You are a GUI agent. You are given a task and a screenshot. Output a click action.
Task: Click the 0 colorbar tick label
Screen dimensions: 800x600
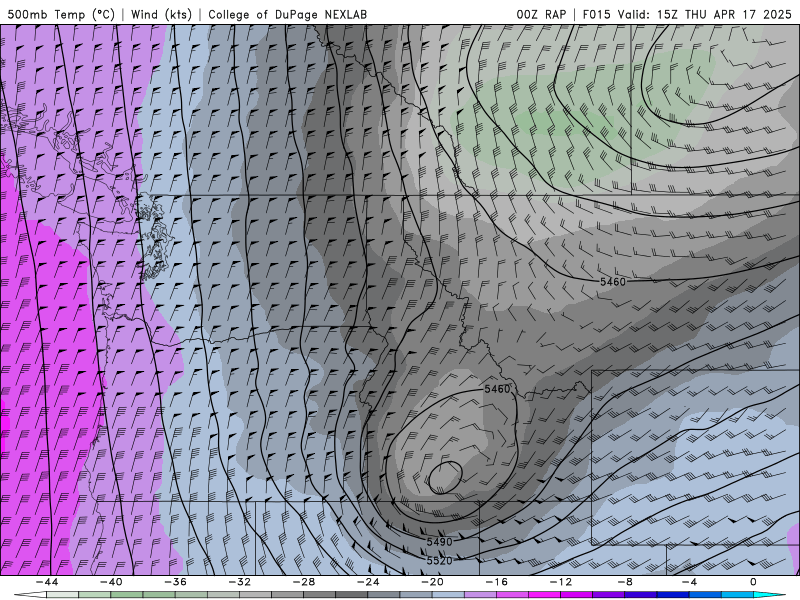coord(753,582)
